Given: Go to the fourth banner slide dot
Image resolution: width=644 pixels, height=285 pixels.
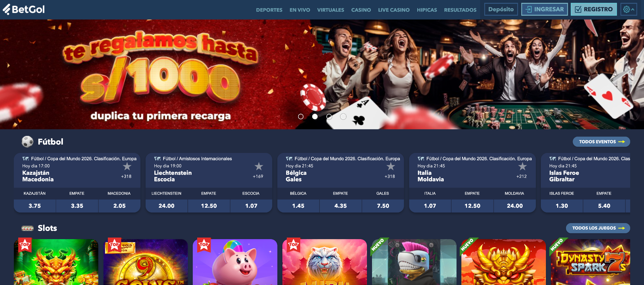Looking at the screenshot, I should point(343,117).
